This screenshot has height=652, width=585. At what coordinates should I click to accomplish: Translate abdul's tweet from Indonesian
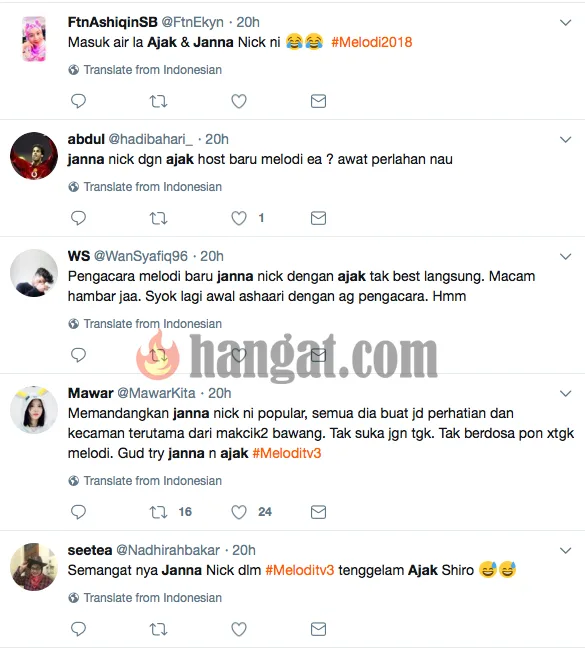(x=153, y=187)
